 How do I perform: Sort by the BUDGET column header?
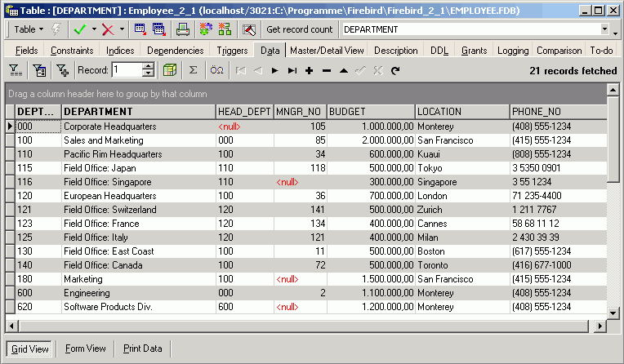[371, 111]
